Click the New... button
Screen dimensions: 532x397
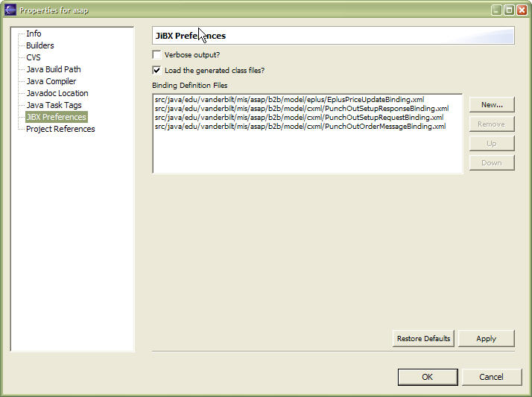pyautogui.click(x=492, y=105)
